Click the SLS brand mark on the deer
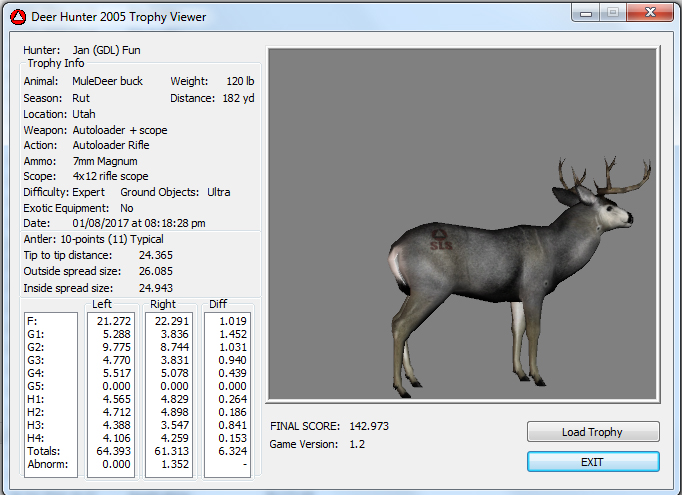682x495 pixels. [x=440, y=238]
